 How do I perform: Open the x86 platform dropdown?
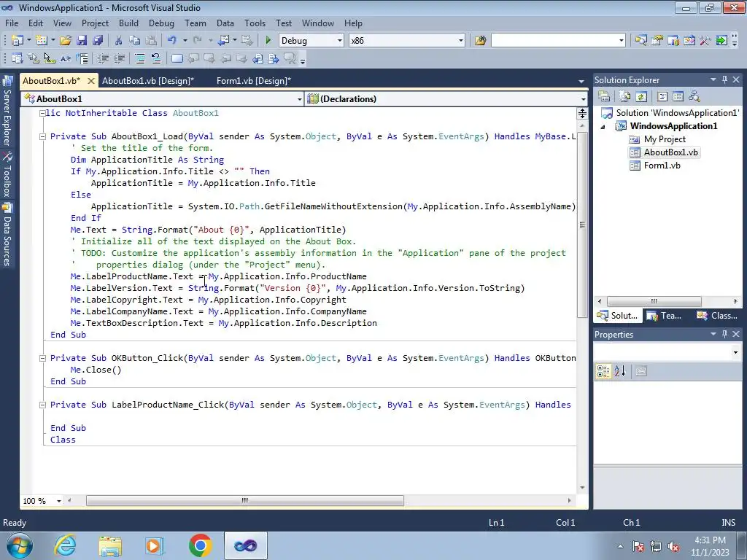461,41
